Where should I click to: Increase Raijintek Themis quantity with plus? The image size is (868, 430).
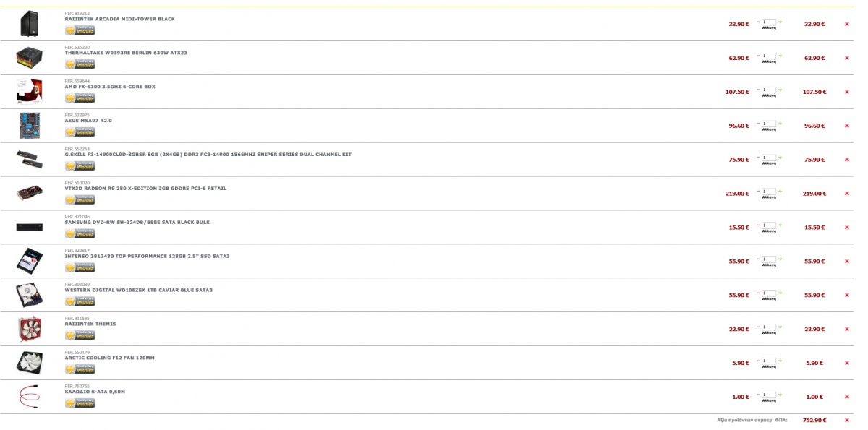click(780, 327)
